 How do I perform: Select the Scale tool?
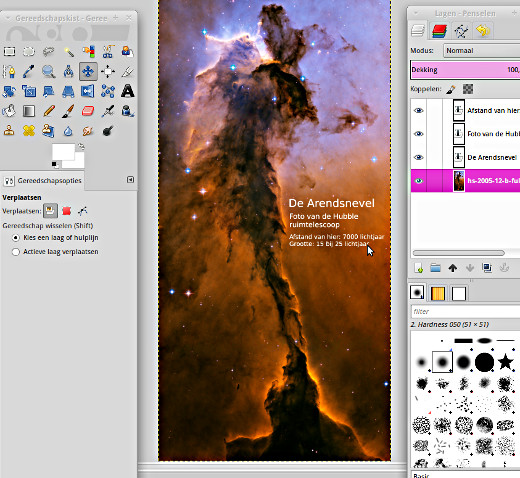[x=29, y=91]
